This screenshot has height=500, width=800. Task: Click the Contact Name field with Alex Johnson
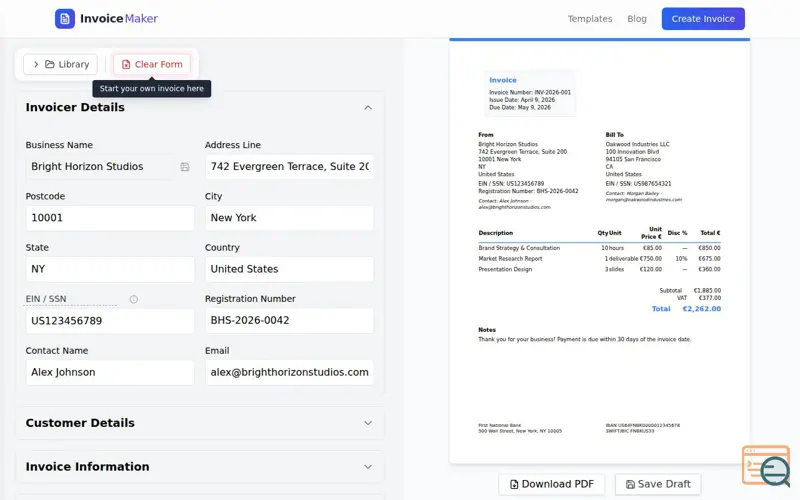(110, 372)
